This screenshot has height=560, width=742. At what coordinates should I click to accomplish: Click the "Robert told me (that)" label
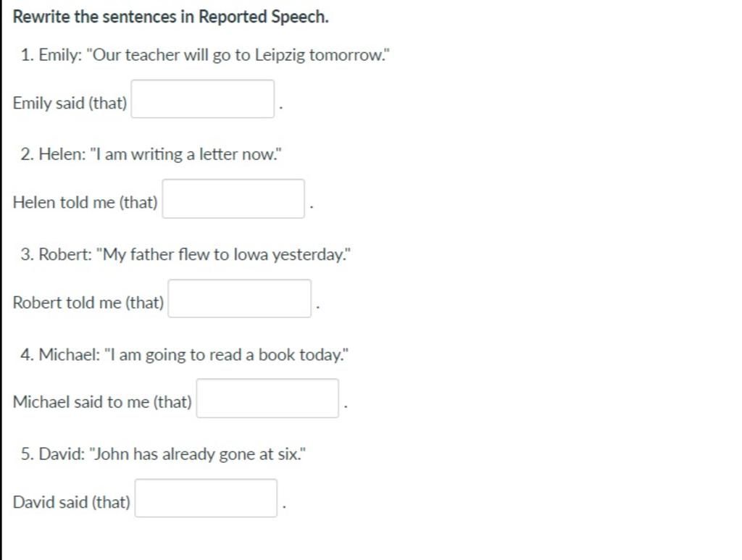click(x=88, y=303)
